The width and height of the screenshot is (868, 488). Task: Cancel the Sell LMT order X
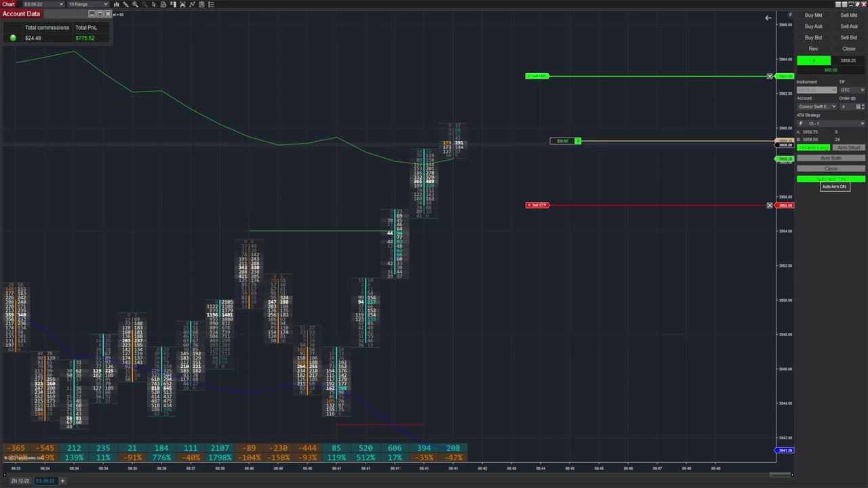(x=770, y=76)
